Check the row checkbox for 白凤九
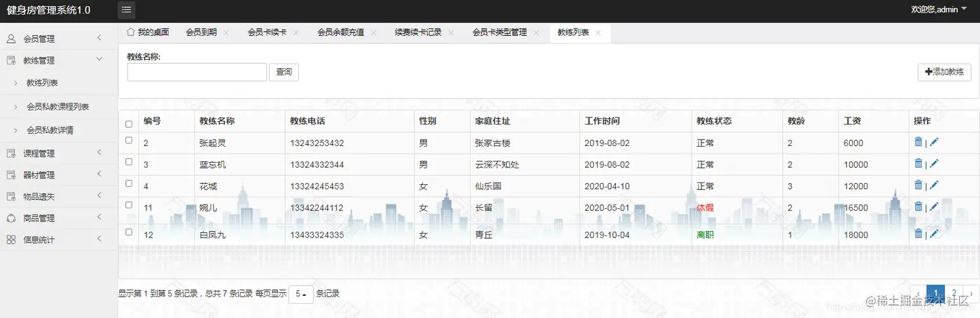This screenshot has height=318, width=980. point(128,232)
